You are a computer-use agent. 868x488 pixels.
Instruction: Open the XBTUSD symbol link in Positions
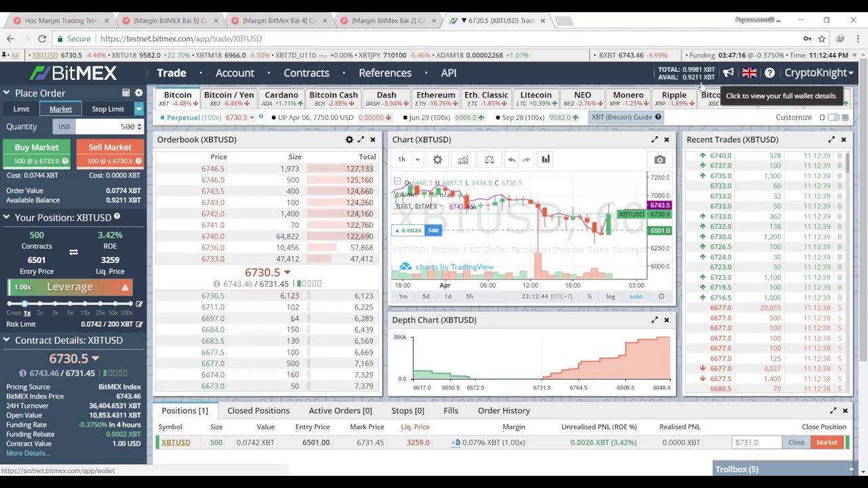coord(176,443)
